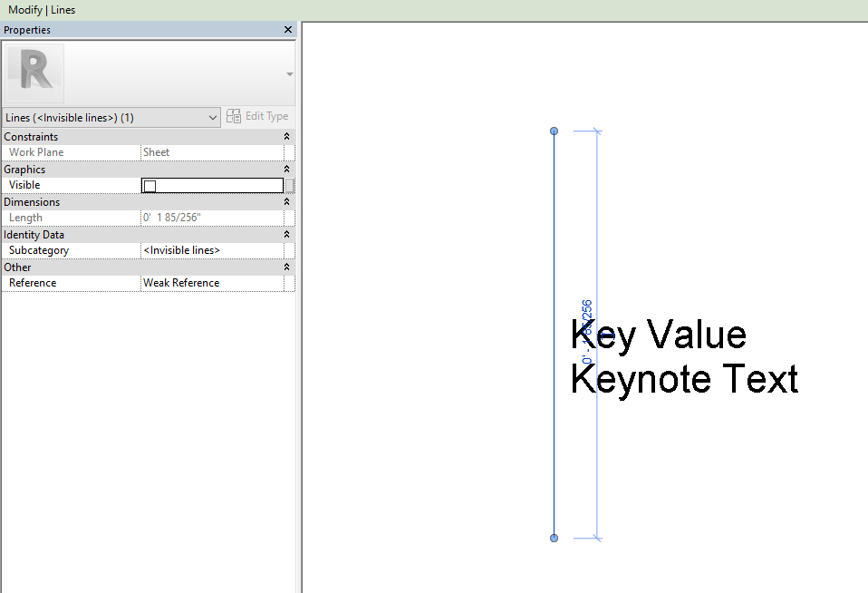This screenshot has width=868, height=593.
Task: Open the type selector dropdown arrow
Action: [x=290, y=73]
